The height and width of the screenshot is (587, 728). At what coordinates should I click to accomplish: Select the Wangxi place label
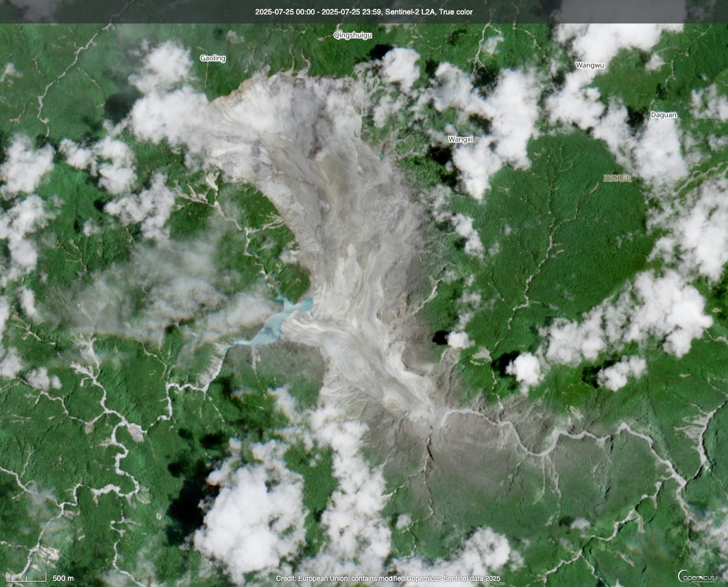tap(460, 139)
